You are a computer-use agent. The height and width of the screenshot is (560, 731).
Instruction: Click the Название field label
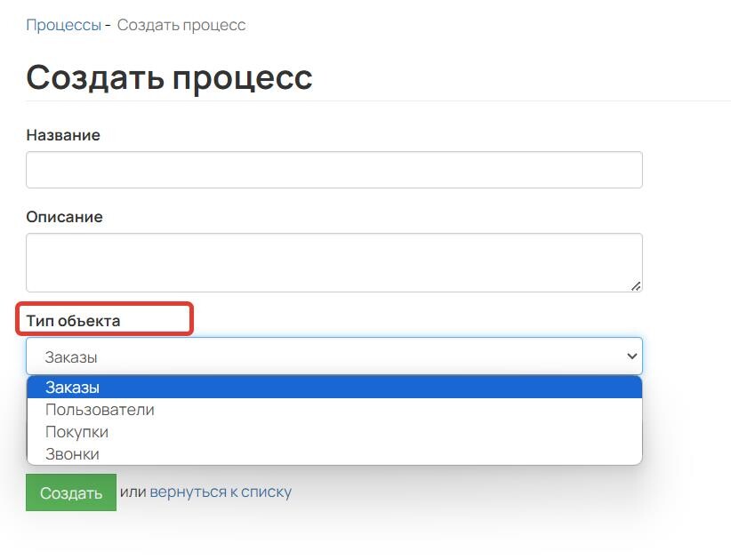click(63, 135)
